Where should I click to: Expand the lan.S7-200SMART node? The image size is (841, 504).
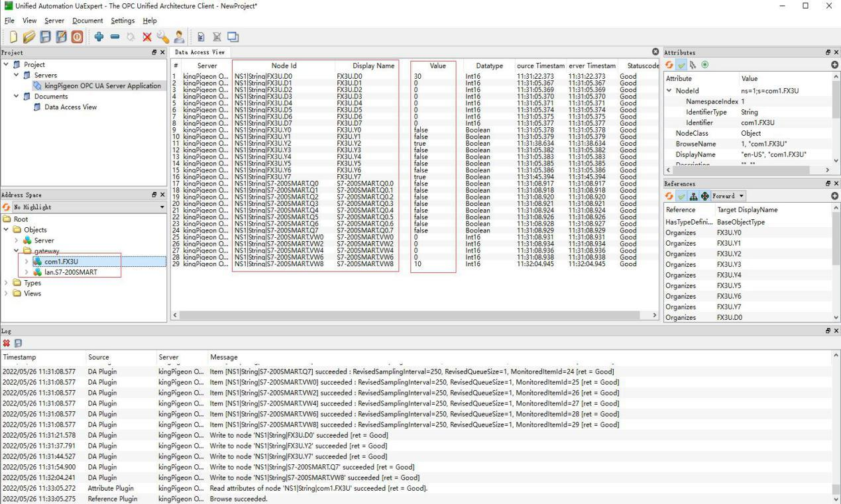coord(26,272)
